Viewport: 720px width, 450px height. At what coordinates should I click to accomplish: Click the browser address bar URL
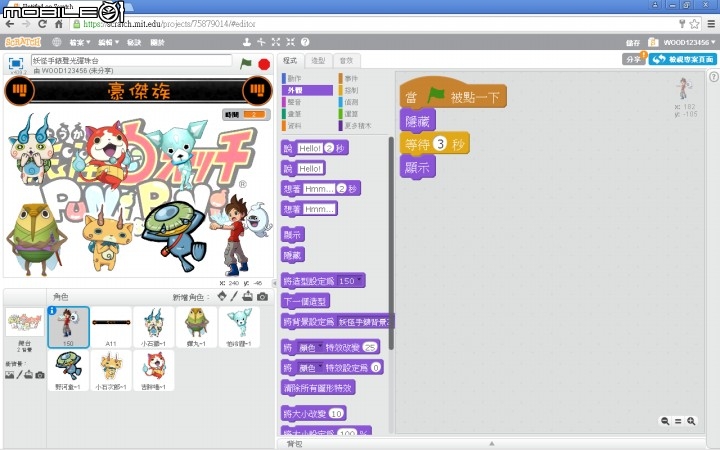click(169, 24)
